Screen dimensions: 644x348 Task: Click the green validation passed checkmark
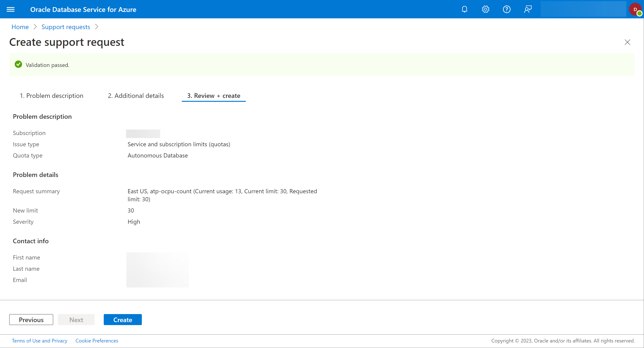pyautogui.click(x=18, y=64)
